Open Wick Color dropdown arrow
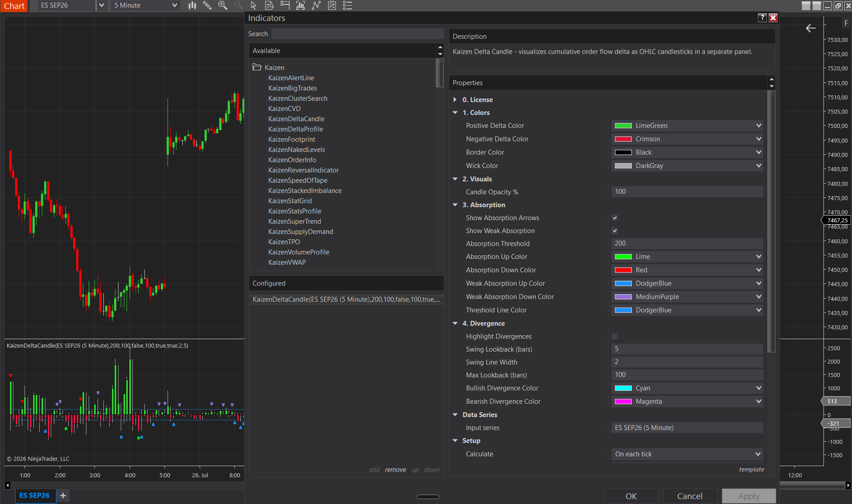Image resolution: width=852 pixels, height=504 pixels. point(758,166)
